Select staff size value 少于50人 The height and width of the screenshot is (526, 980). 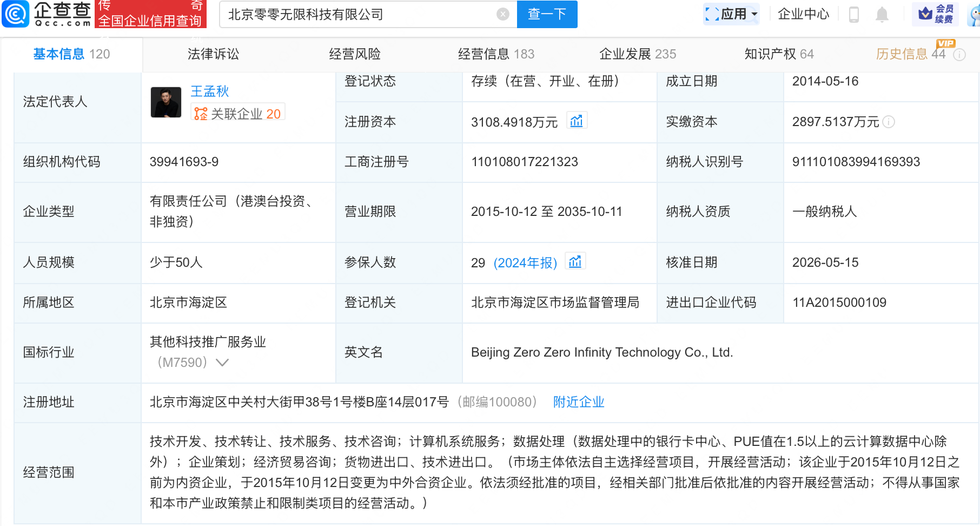(176, 262)
